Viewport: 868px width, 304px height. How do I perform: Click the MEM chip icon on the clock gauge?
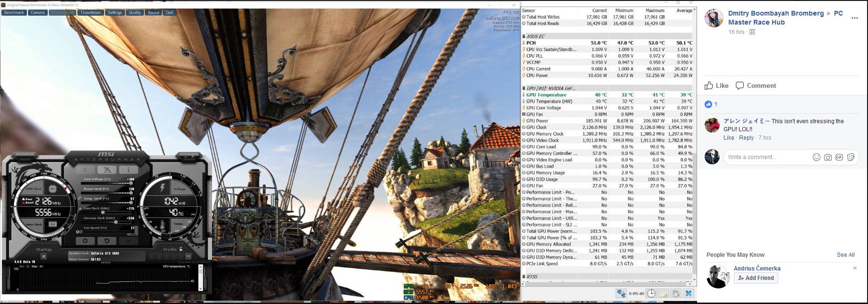tap(52, 225)
